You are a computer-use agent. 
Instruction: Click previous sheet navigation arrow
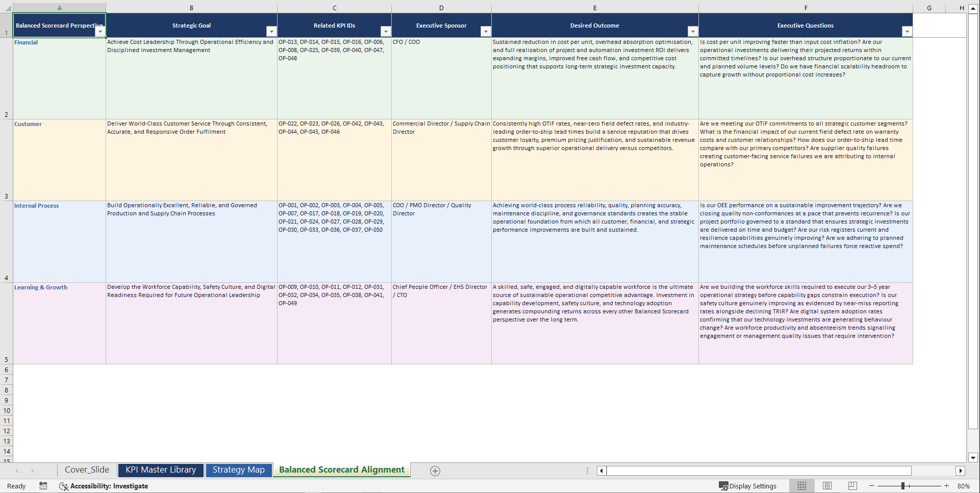[x=17, y=471]
